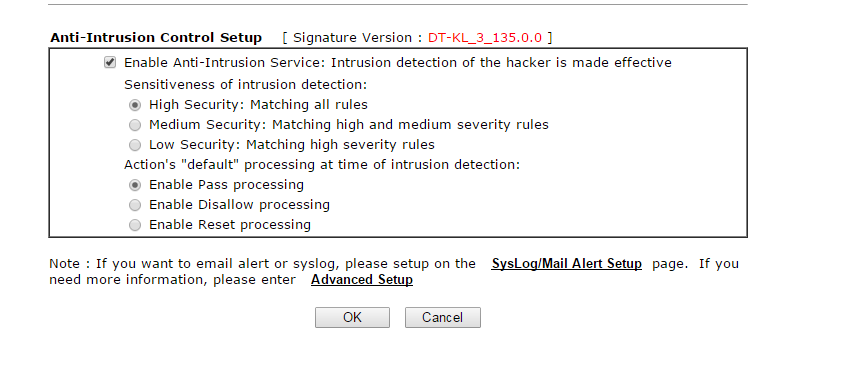865x372 pixels.
Task: Select the Medium Security radio button
Action: point(135,125)
